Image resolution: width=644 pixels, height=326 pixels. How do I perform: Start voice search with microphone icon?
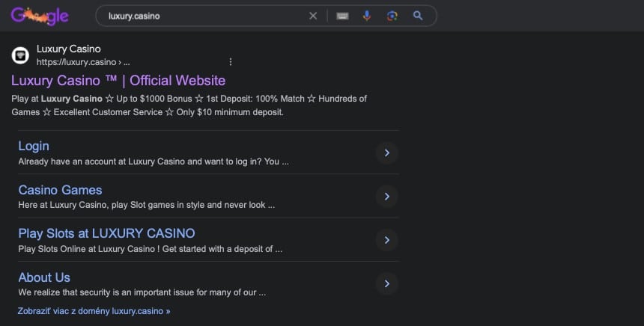click(367, 16)
